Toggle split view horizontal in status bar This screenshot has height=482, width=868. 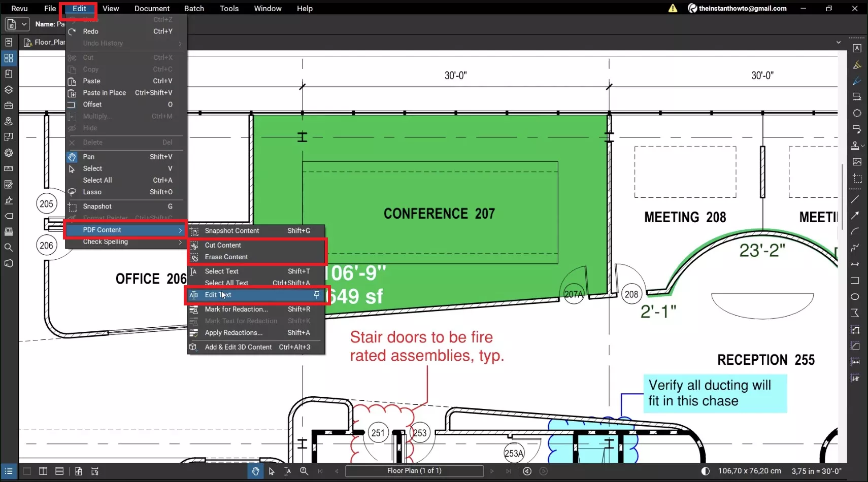(x=59, y=471)
